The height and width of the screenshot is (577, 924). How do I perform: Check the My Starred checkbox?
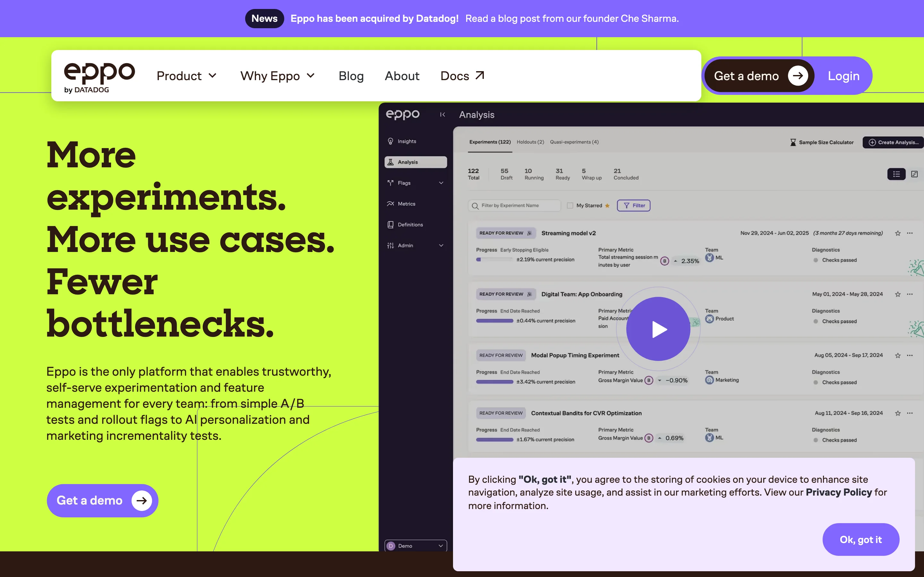point(570,205)
